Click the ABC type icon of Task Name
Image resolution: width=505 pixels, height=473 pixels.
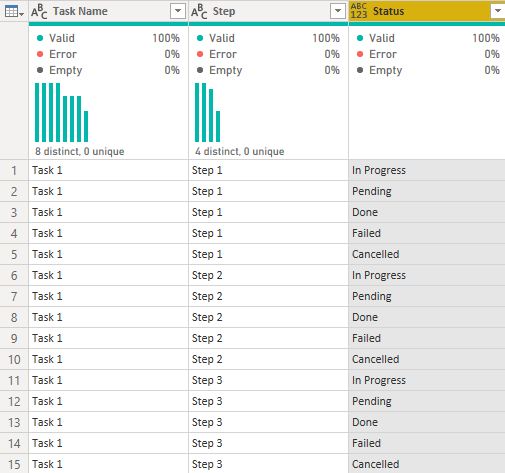(x=39, y=12)
